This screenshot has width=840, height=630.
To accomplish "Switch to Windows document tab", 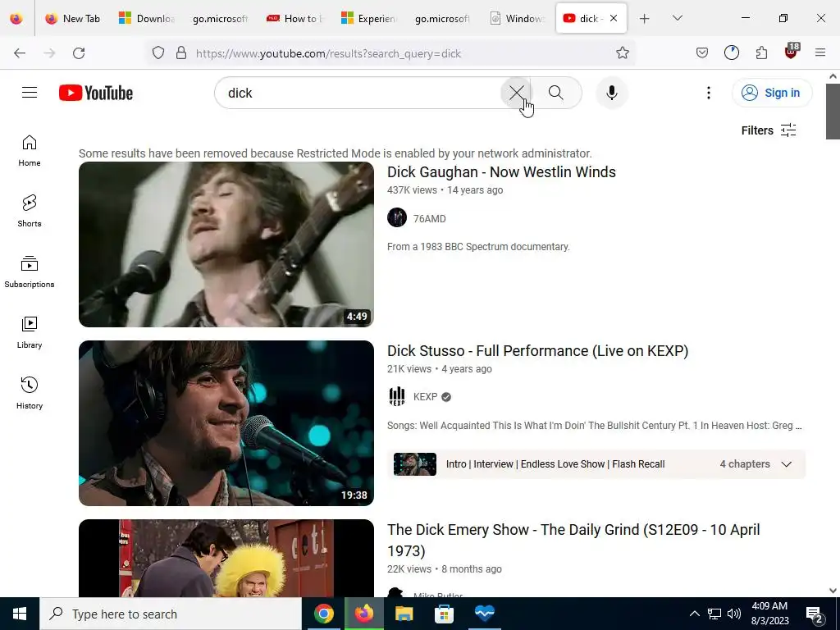I will point(517,18).
